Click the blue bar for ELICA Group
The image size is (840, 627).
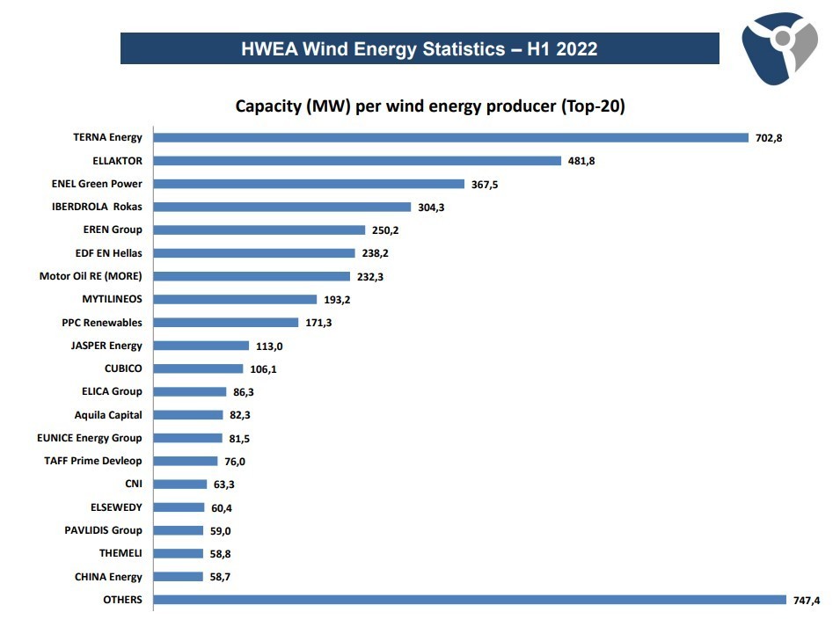[190, 391]
